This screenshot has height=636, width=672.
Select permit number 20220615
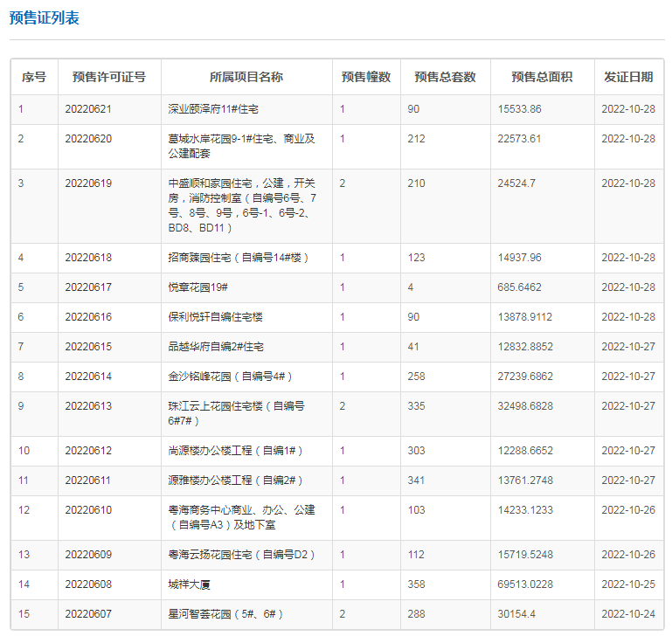tap(88, 347)
